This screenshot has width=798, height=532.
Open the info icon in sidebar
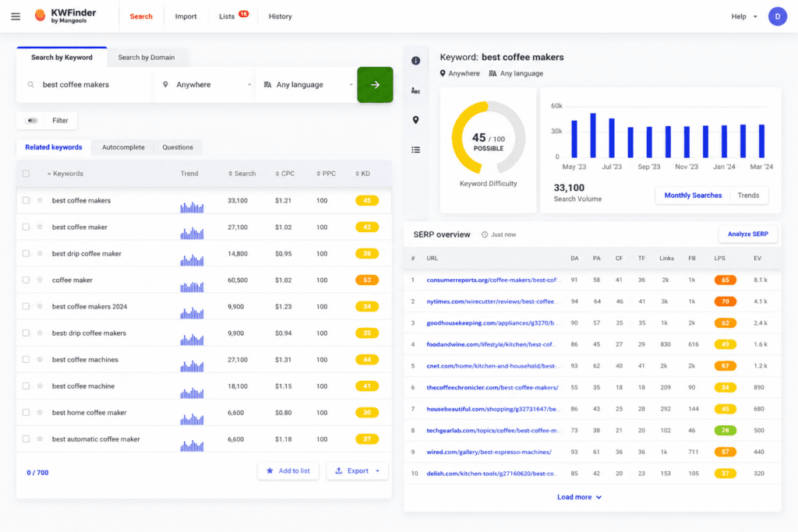(416, 61)
